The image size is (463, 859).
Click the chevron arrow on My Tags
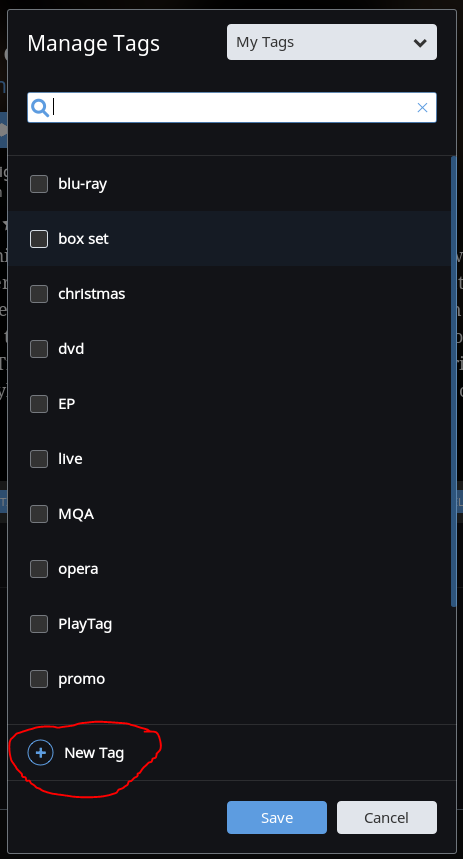point(420,43)
